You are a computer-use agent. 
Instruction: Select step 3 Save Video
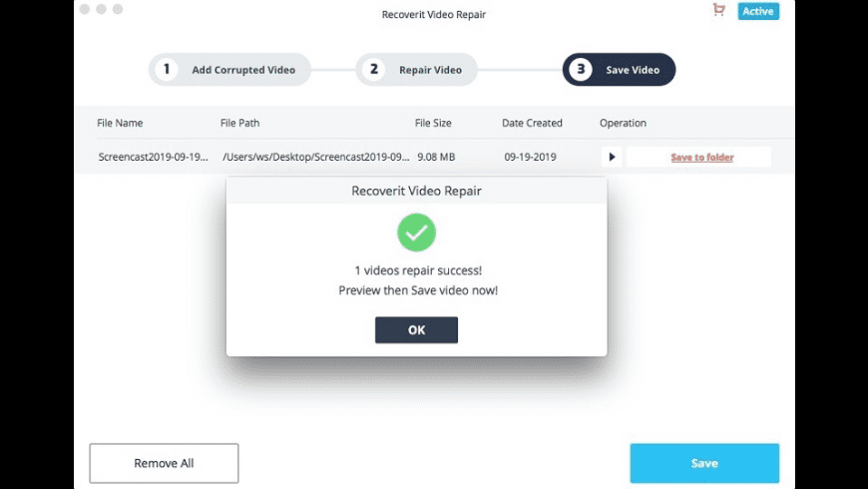point(619,70)
